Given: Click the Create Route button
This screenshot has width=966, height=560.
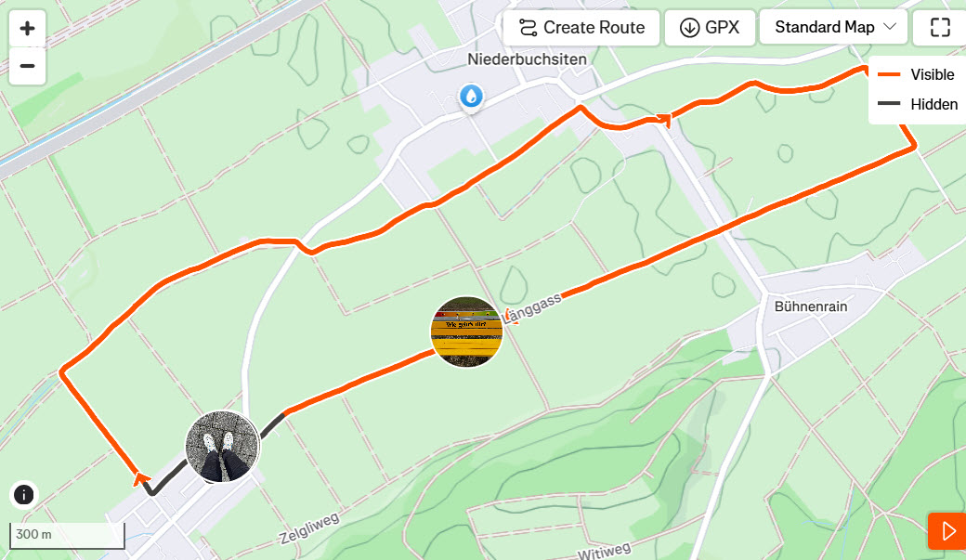Looking at the screenshot, I should pyautogui.click(x=581, y=28).
